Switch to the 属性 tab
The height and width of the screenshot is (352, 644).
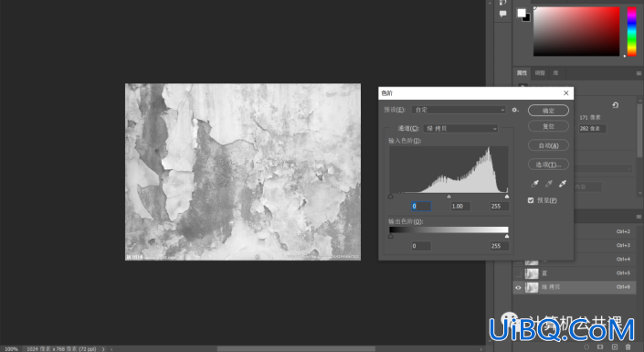522,73
